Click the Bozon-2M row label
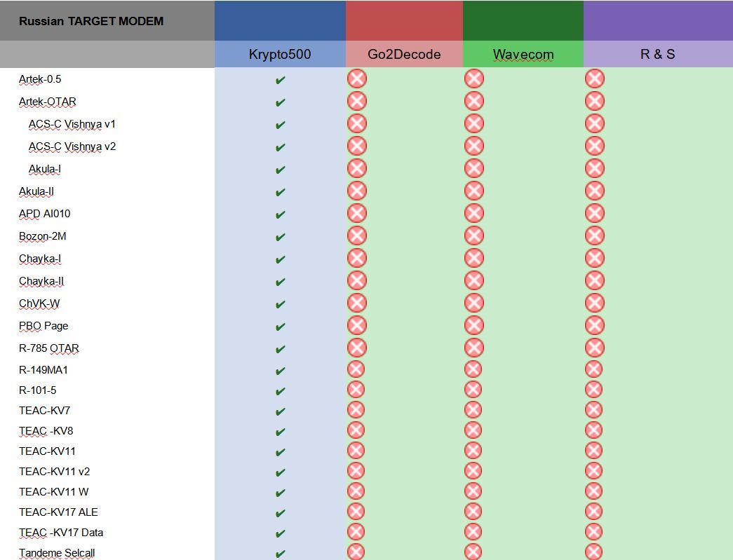The width and height of the screenshot is (733, 560). (x=42, y=236)
